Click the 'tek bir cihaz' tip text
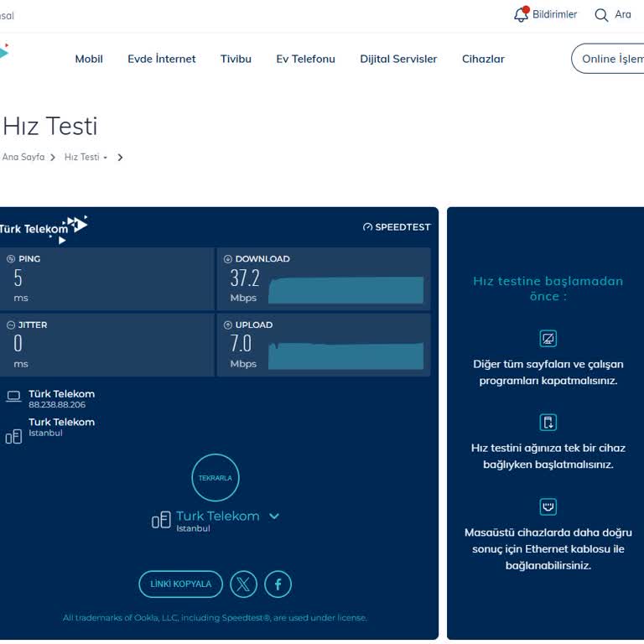Image resolution: width=644 pixels, height=644 pixels. tap(548, 456)
